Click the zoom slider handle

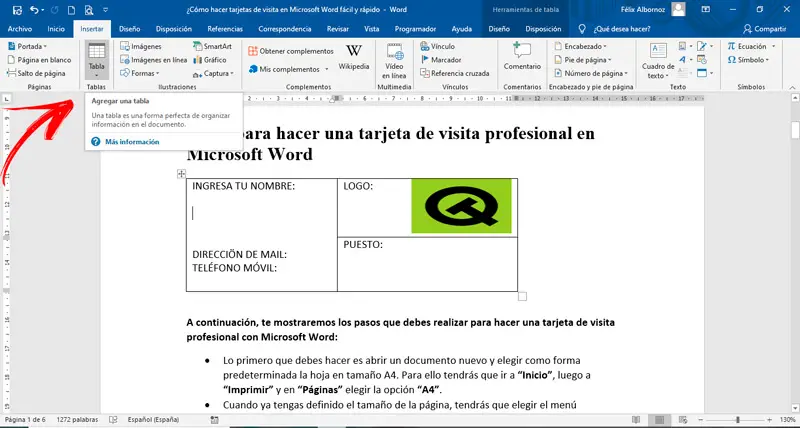(x=738, y=420)
